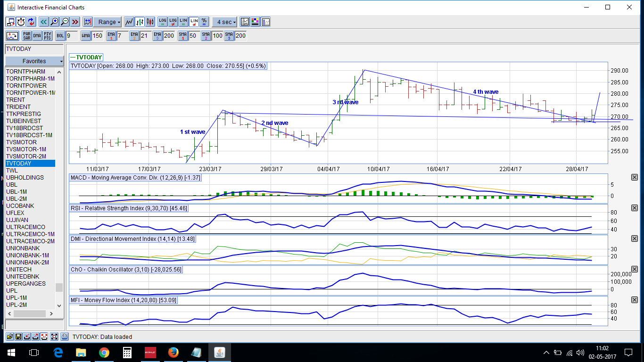The height and width of the screenshot is (362, 644).
Task: Toggle the EMA 2 button
Action: click(135, 36)
